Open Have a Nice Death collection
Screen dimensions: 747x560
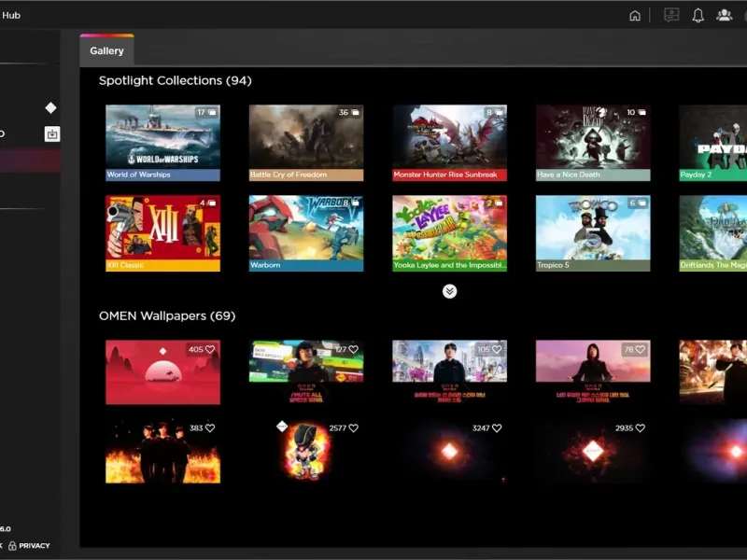click(x=593, y=143)
